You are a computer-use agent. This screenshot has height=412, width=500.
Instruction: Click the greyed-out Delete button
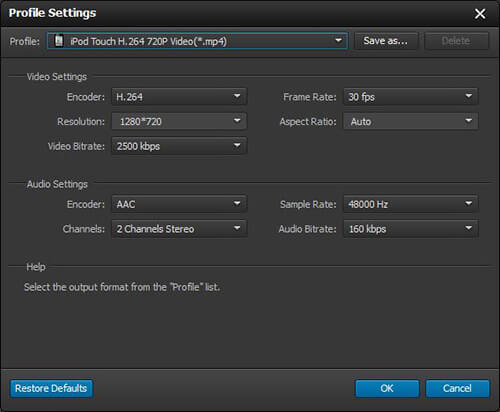[456, 41]
